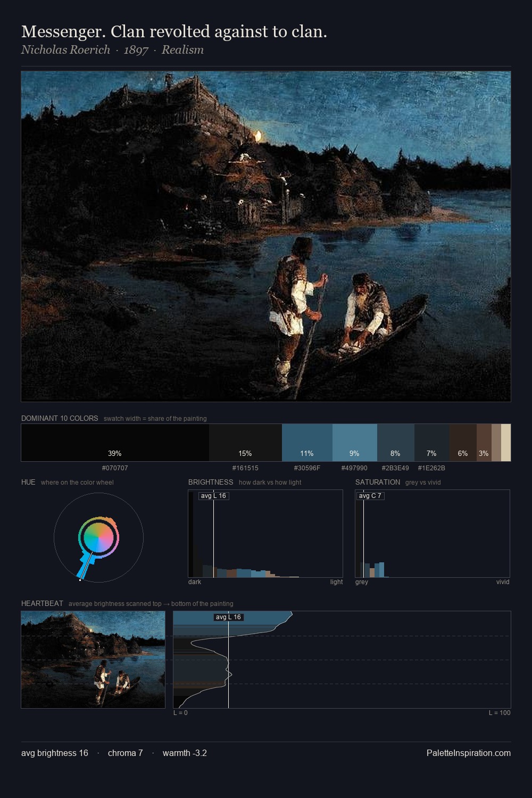532x798 pixels.
Task: Click the 'avg L 16' label in brightness histogram
Action: tap(213, 496)
